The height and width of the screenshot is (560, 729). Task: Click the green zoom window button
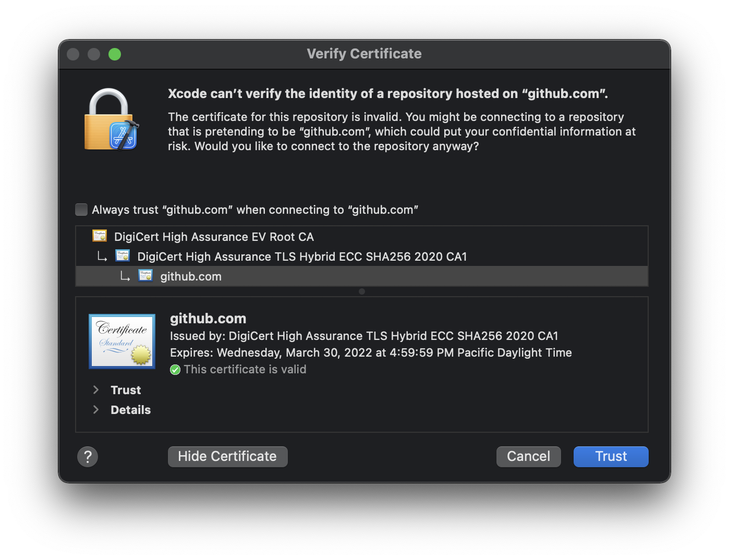pyautogui.click(x=115, y=54)
